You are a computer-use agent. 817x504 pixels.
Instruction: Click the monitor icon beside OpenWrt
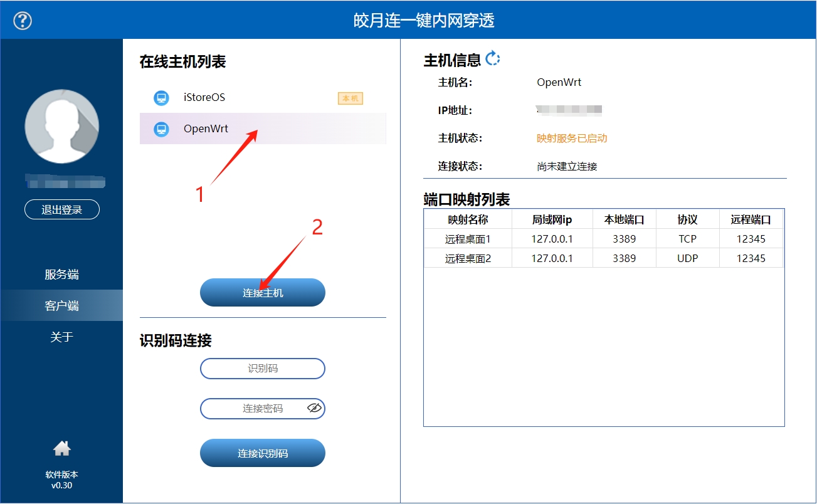161,128
